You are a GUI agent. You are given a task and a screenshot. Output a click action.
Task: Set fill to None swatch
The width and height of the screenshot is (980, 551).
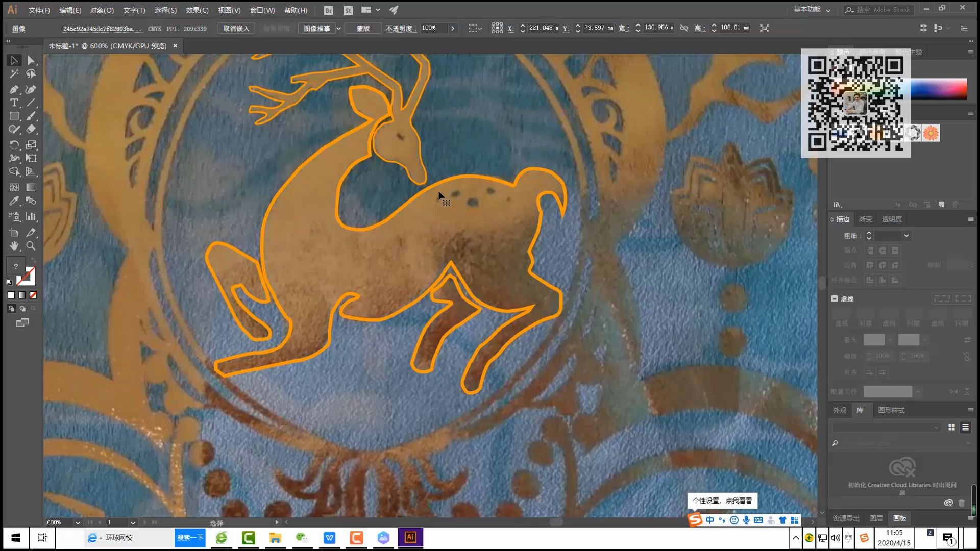pos(33,295)
